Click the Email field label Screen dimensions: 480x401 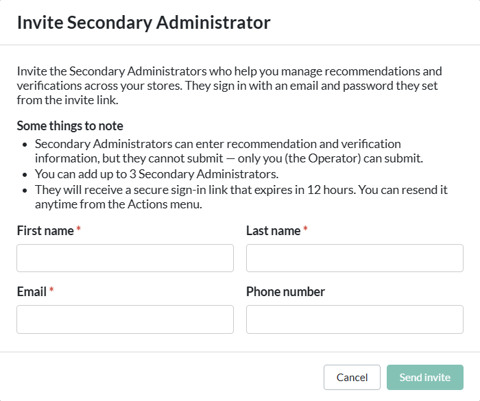pyautogui.click(x=32, y=292)
